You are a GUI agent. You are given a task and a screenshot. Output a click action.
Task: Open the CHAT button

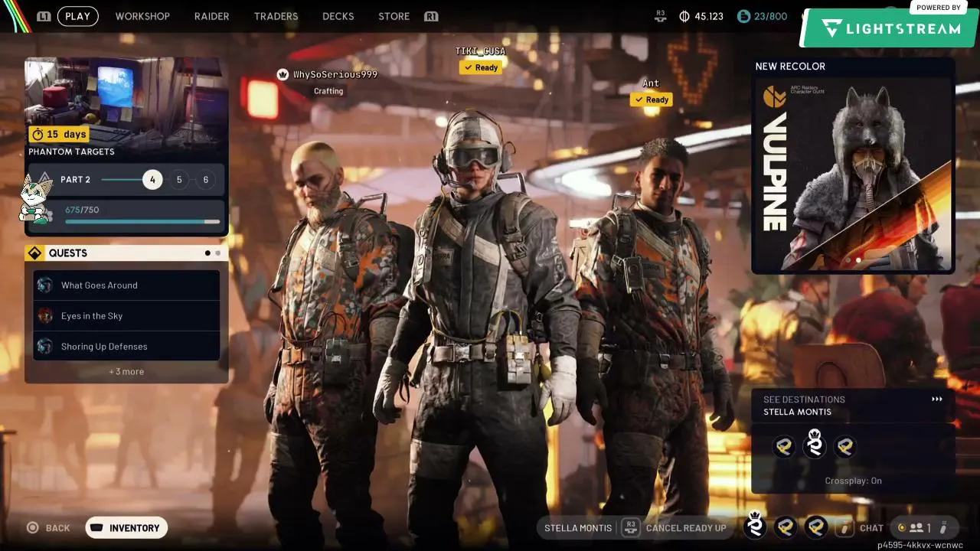(871, 528)
